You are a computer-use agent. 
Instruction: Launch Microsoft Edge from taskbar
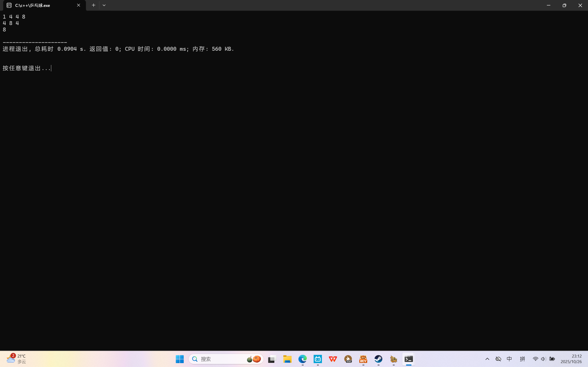coord(303,359)
